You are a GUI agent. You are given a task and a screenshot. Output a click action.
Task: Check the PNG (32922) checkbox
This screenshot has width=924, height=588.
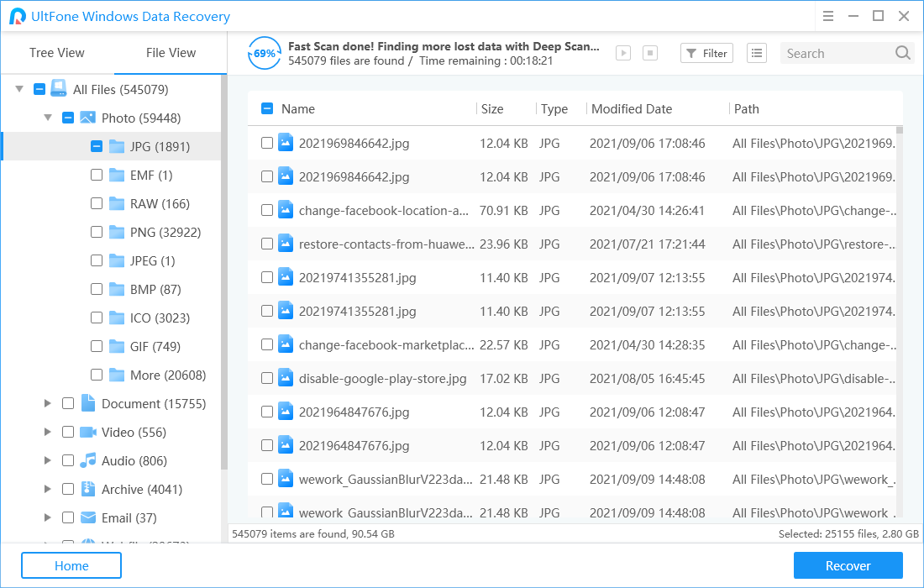click(97, 232)
